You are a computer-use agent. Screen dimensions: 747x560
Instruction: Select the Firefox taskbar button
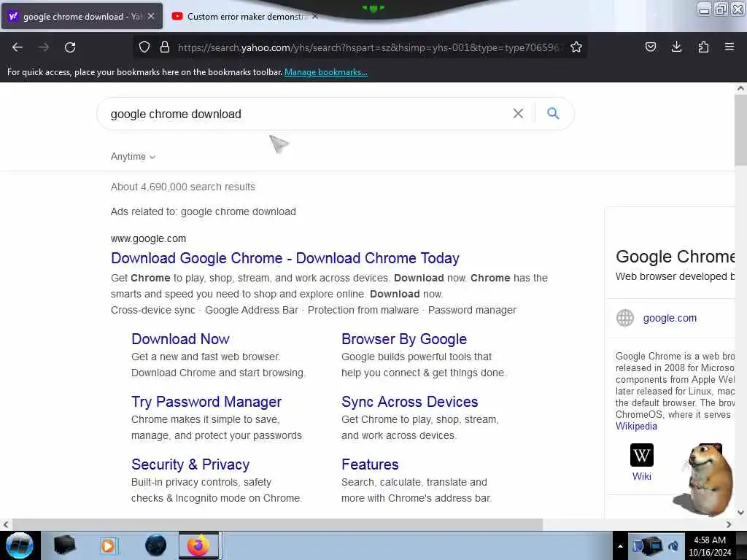[x=198, y=545]
